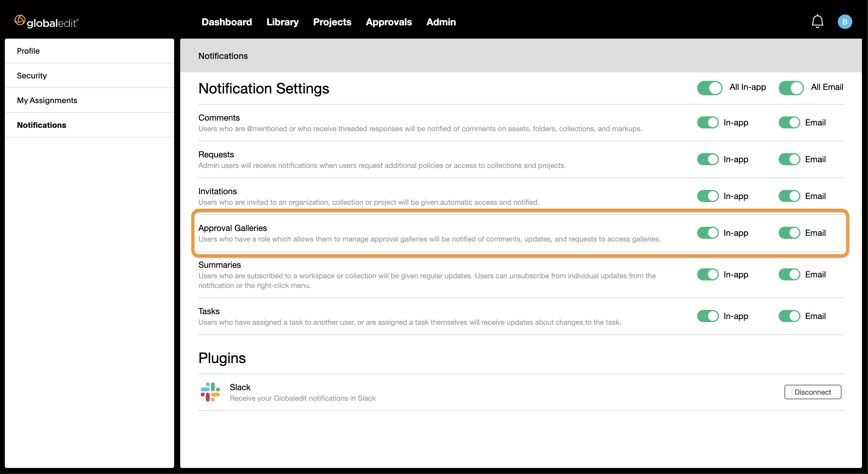Go to the Library section
This screenshot has height=474, width=868.
(282, 22)
